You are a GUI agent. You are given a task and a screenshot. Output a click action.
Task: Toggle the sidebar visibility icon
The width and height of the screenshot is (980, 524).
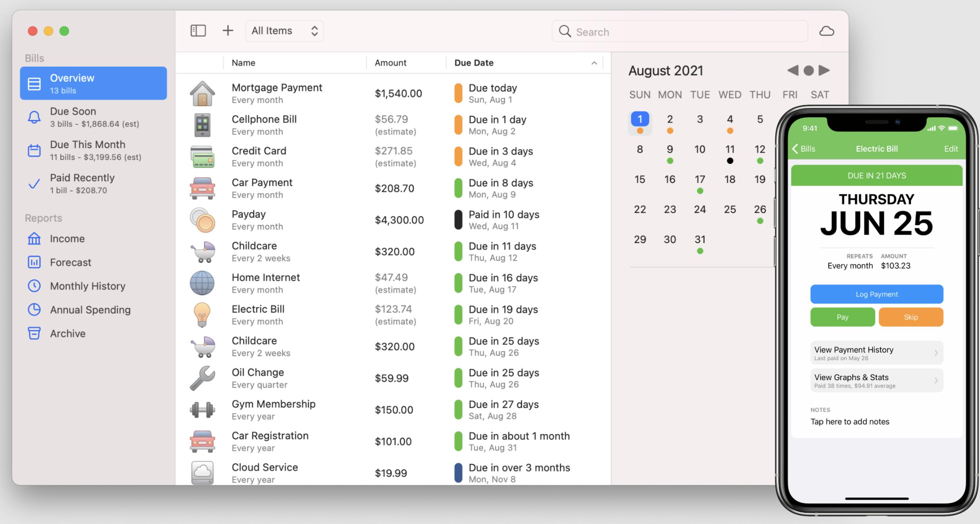pos(198,31)
